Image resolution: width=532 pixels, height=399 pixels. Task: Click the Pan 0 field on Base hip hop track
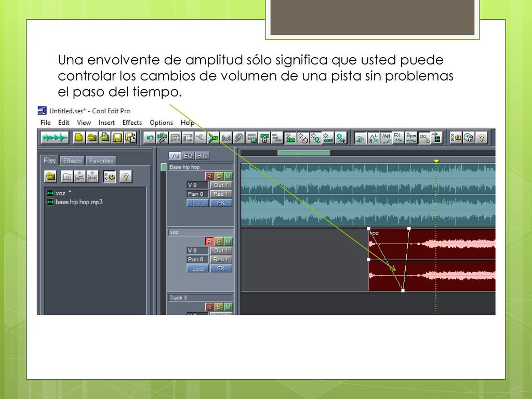tap(197, 194)
